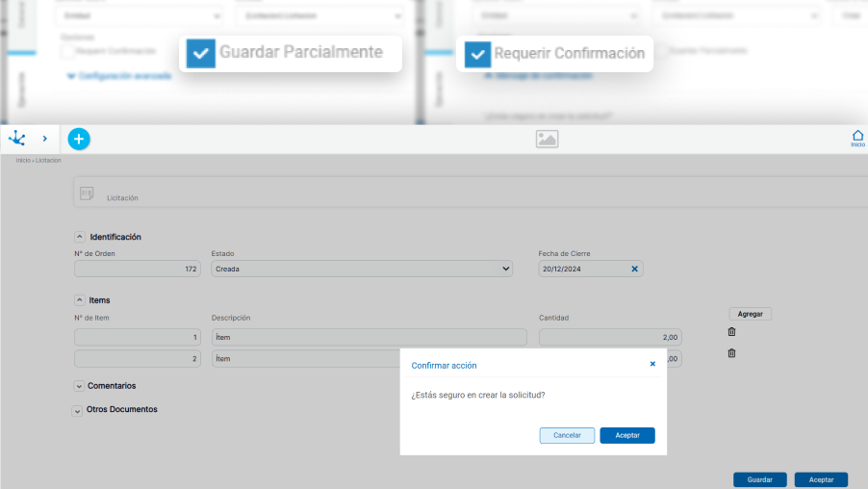Click the plus button in the top toolbar

[x=79, y=139]
